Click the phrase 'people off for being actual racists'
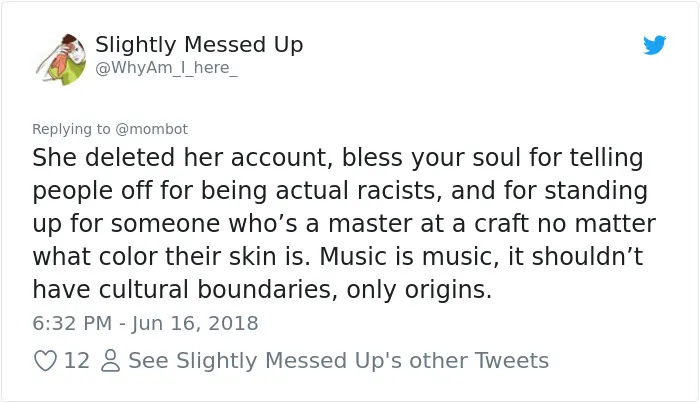This screenshot has height=403, width=700. click(x=237, y=191)
